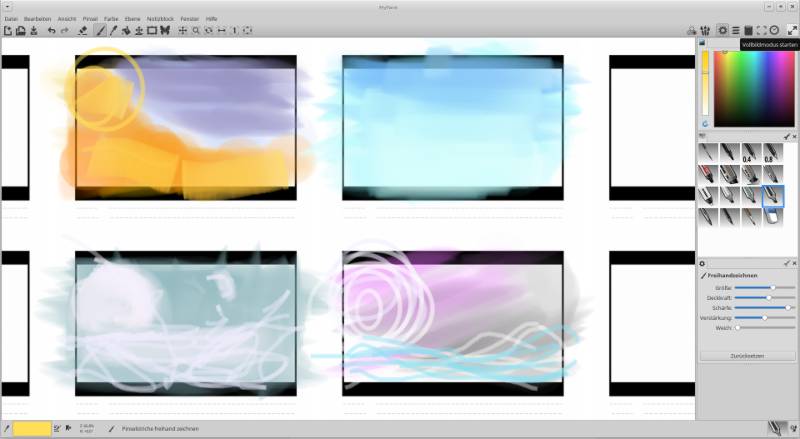The width and height of the screenshot is (800, 439).
Task: Open the Pinsel menu
Action: tap(91, 19)
